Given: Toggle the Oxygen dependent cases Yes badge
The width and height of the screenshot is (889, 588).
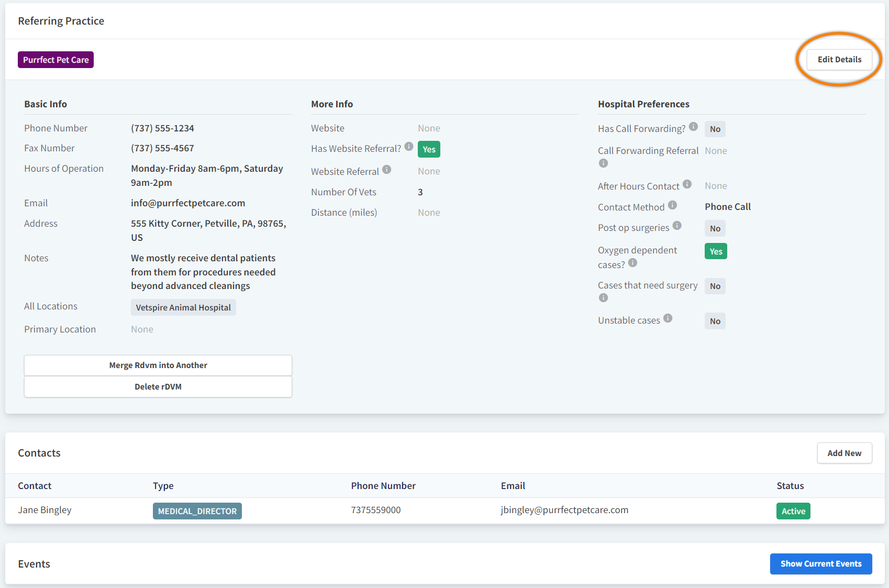Looking at the screenshot, I should (716, 251).
